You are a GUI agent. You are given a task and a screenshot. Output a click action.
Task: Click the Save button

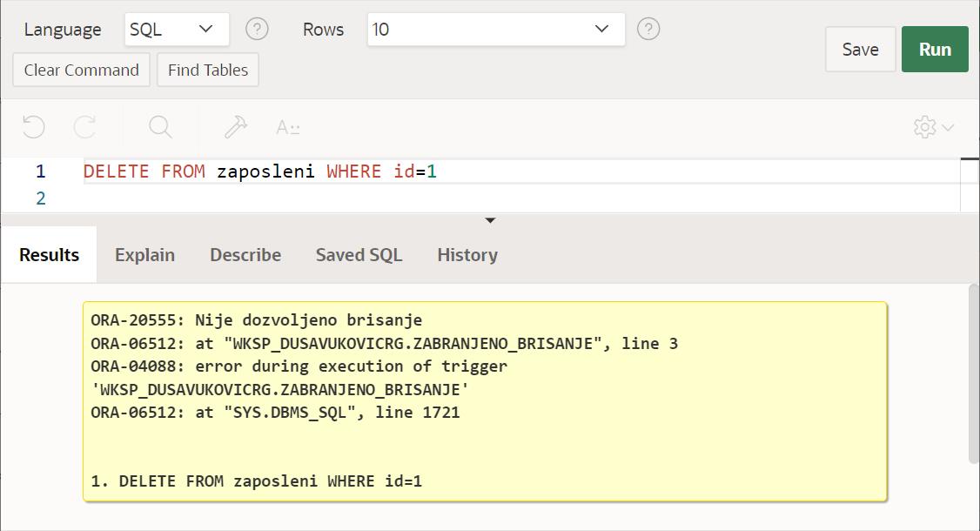[860, 50]
